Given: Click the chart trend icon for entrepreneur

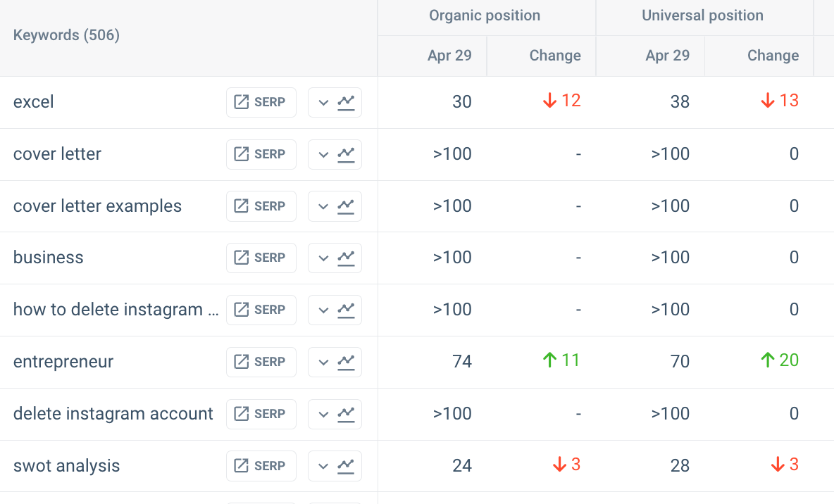Looking at the screenshot, I should pos(344,362).
